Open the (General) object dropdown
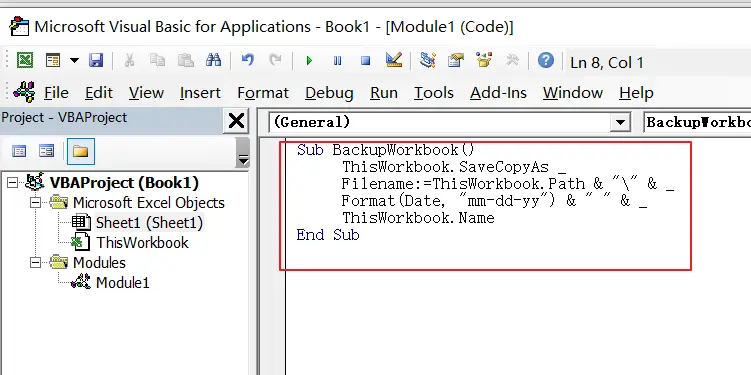 (620, 123)
